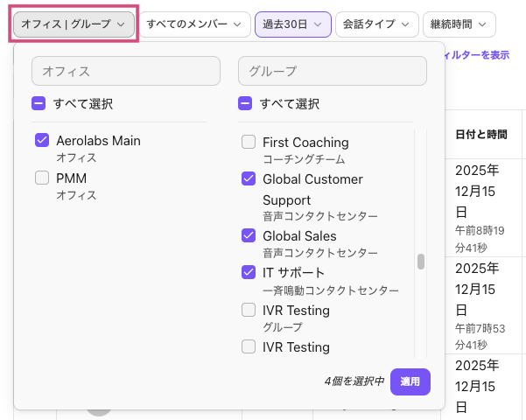Open the 継続時間 filter dropdown

(x=459, y=24)
